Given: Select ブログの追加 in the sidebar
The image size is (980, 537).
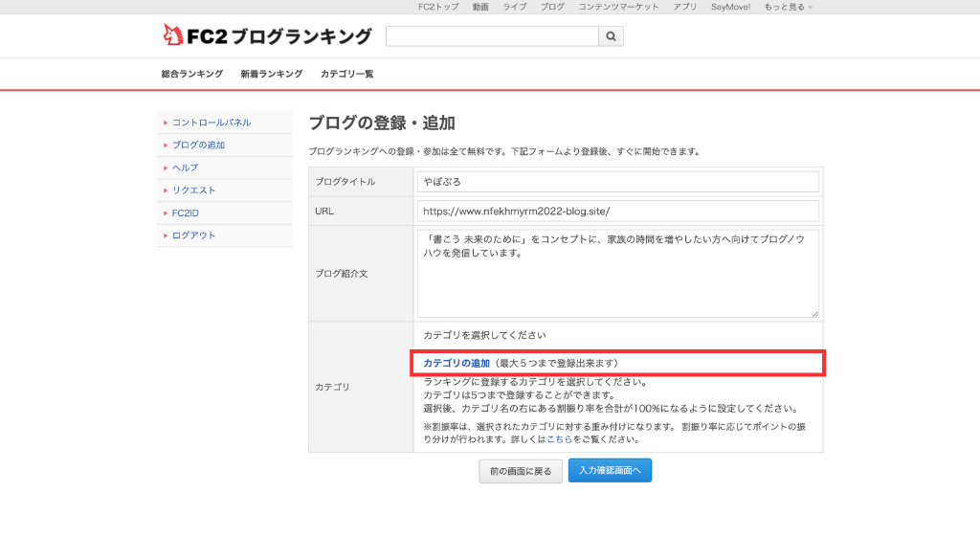Looking at the screenshot, I should (x=198, y=145).
